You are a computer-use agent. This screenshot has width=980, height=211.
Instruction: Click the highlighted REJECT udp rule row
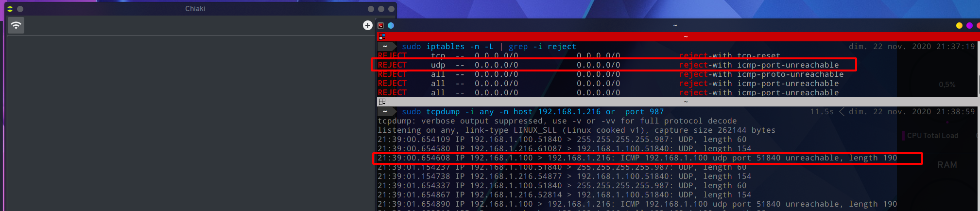pos(613,65)
